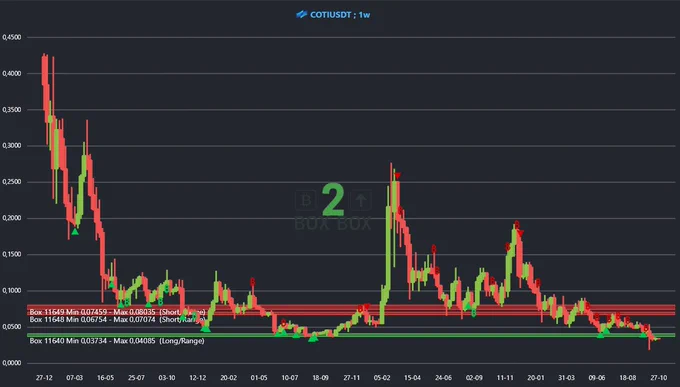Click the 0,4000 price axis label
This screenshot has width=680, height=387.
[x=12, y=74]
